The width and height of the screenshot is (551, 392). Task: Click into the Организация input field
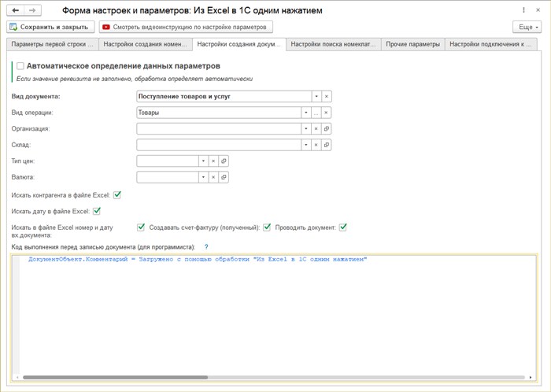pyautogui.click(x=219, y=128)
